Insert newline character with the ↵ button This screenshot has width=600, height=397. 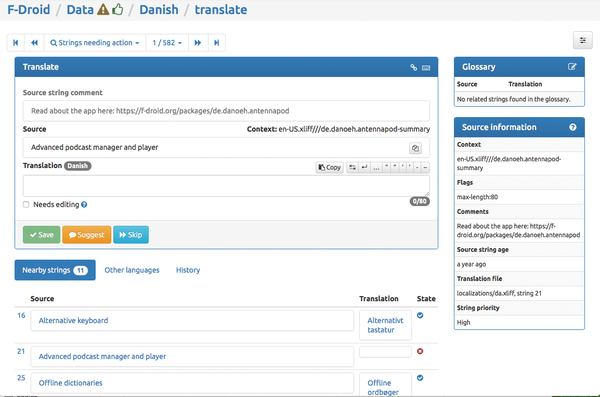coord(365,167)
